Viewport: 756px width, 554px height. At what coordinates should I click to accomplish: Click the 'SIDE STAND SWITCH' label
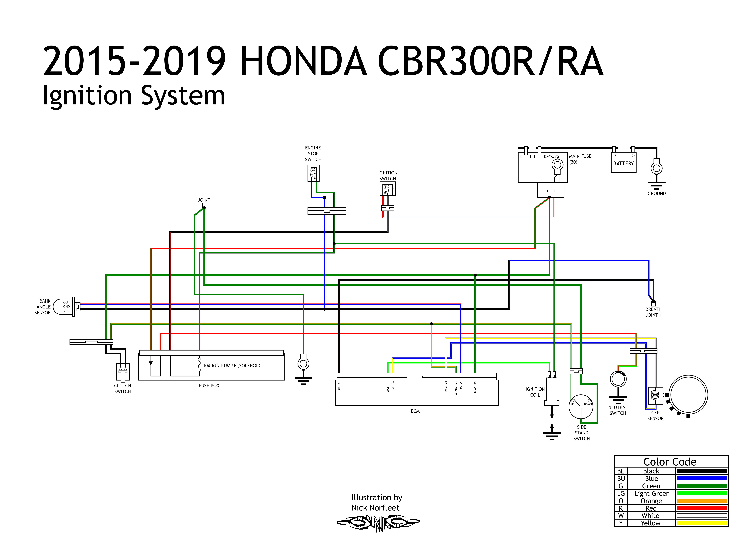click(x=581, y=433)
